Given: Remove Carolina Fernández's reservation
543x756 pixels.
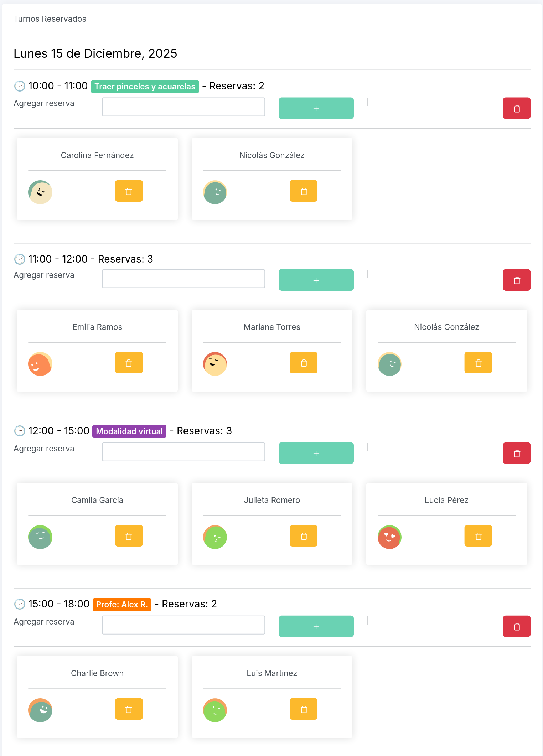Looking at the screenshot, I should click(x=129, y=191).
